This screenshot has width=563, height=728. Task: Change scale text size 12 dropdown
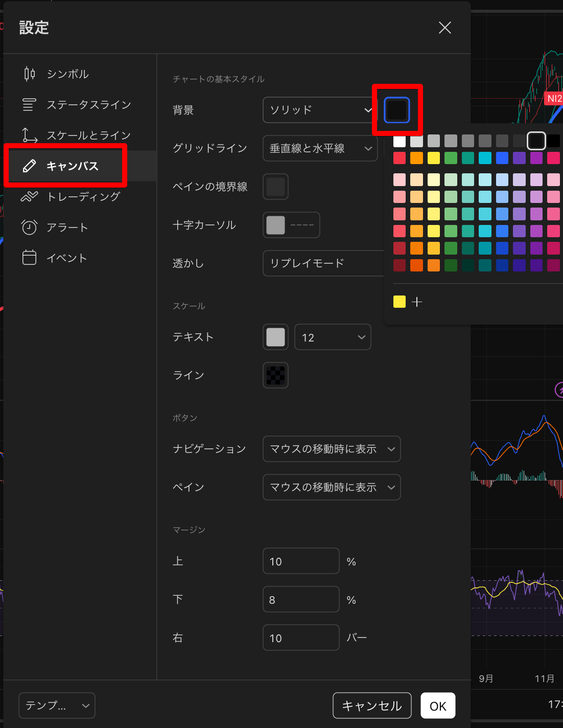point(332,337)
